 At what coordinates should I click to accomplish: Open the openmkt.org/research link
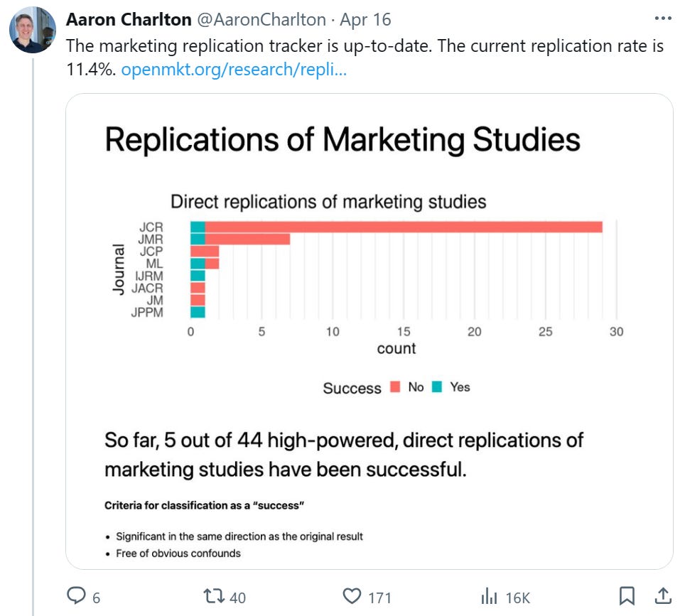point(234,70)
